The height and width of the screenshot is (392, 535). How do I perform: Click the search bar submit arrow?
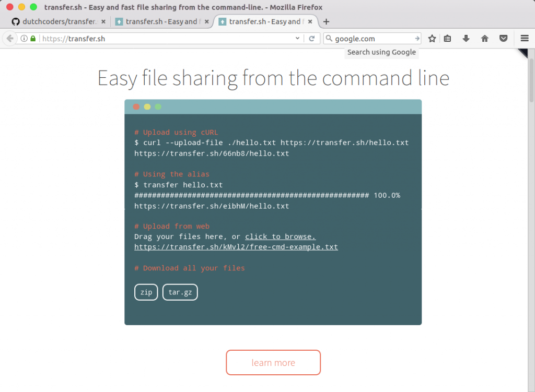(417, 38)
